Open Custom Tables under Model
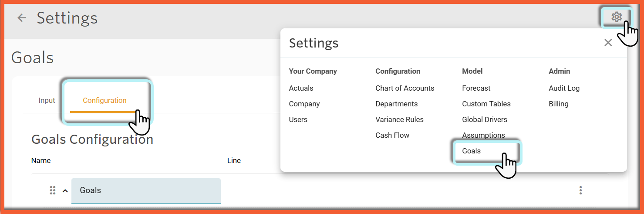Screen dimensions: 644x214 (x=486, y=104)
